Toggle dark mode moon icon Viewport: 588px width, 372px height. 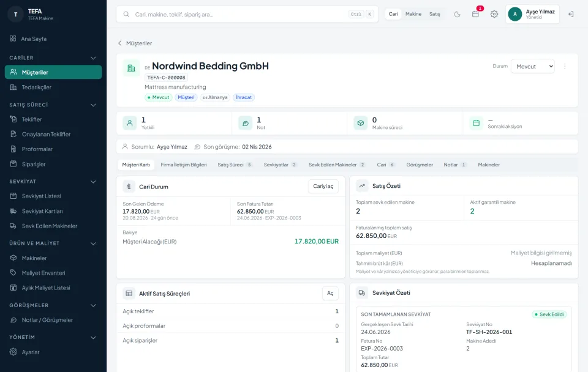(457, 14)
